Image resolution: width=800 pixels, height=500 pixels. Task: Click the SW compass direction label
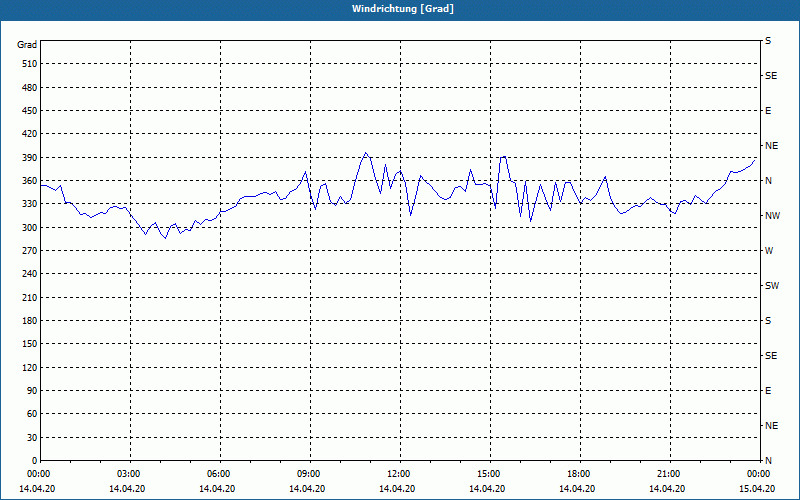(772, 286)
